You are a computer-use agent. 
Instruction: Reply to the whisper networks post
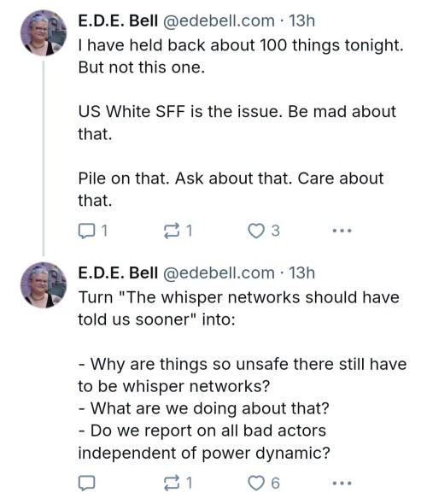click(x=86, y=483)
